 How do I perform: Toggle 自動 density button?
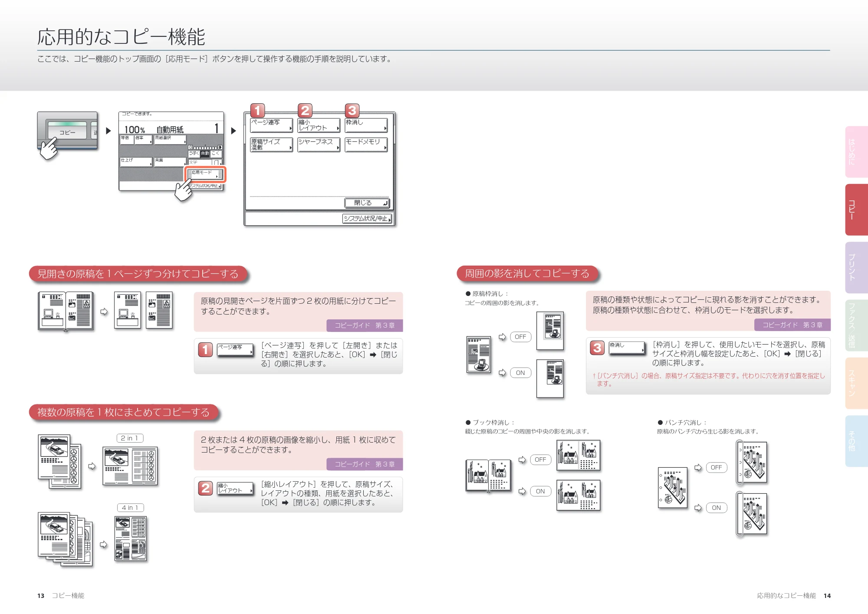(205, 154)
